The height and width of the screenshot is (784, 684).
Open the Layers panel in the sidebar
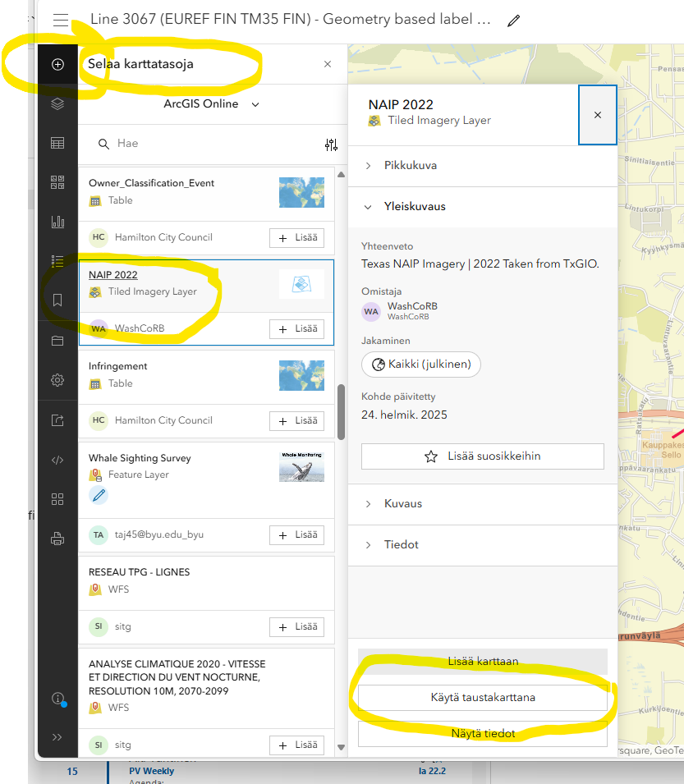point(57,104)
